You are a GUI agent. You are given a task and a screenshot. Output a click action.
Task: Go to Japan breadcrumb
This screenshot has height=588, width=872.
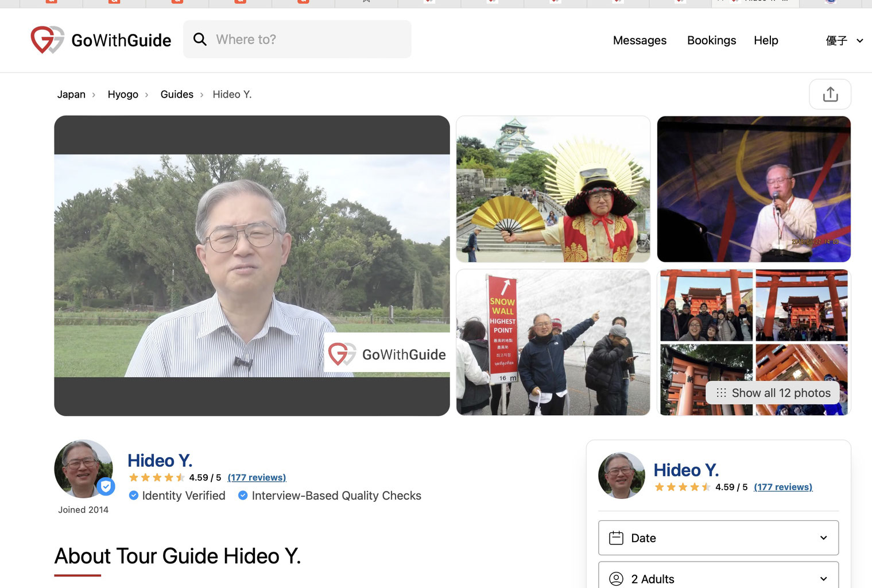coord(71,94)
